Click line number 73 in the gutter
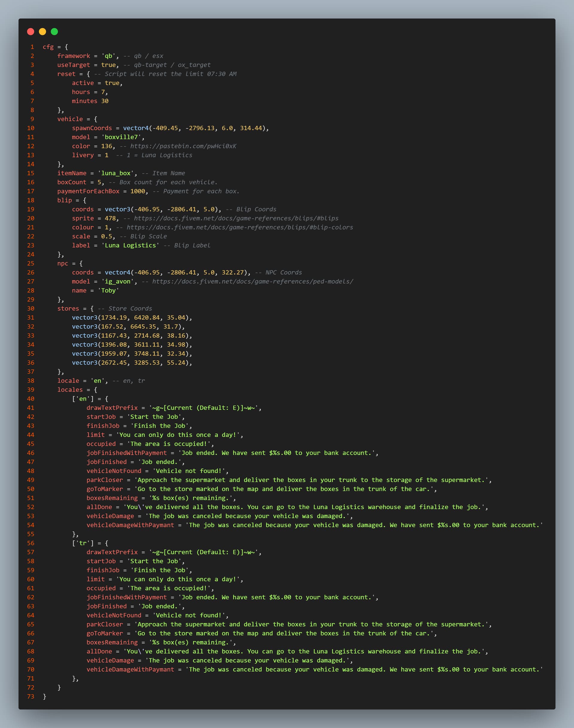 pos(30,696)
